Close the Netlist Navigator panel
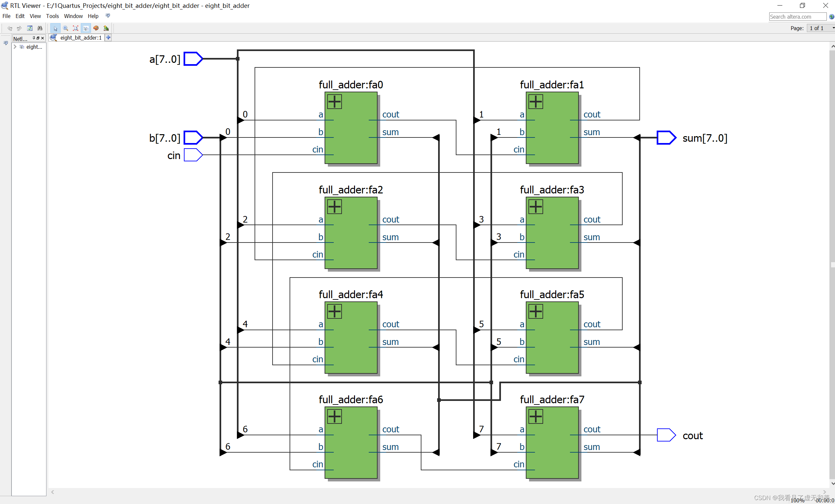Viewport: 835px width, 504px height. pyautogui.click(x=42, y=38)
